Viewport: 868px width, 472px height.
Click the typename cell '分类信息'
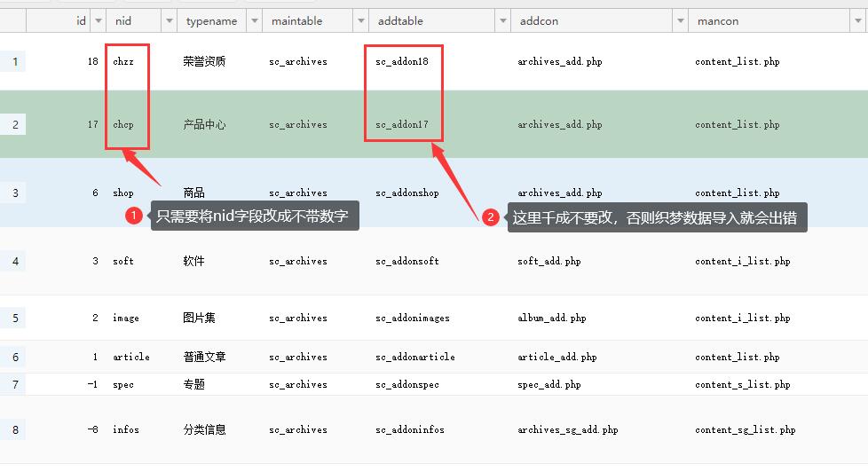click(204, 430)
